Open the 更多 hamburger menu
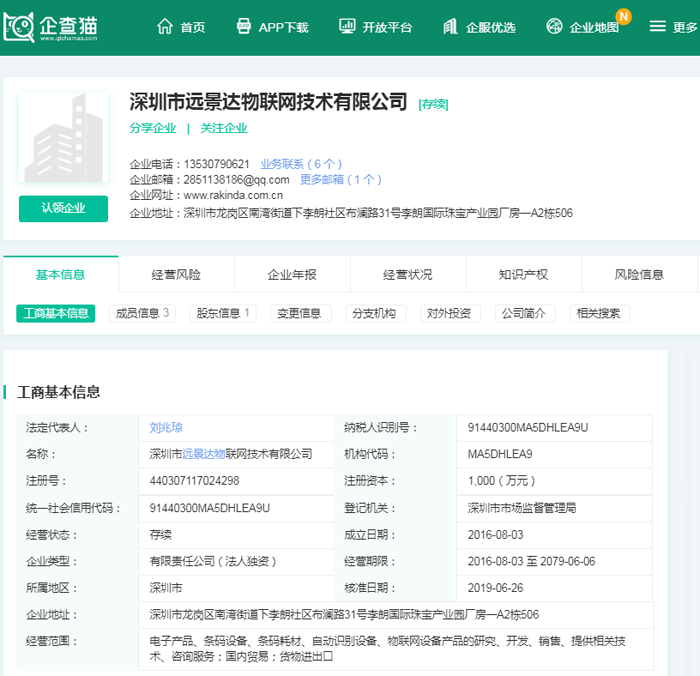Screen dimensions: 700x676 (657, 27)
